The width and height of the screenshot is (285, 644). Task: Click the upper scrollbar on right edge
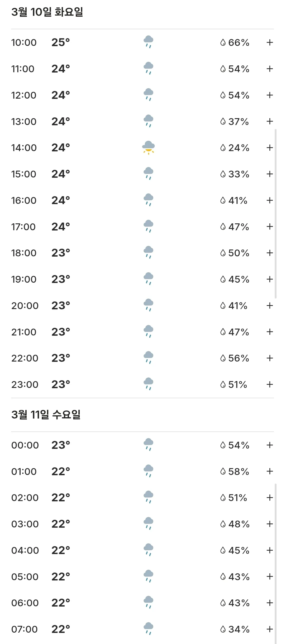pyautogui.click(x=275, y=214)
